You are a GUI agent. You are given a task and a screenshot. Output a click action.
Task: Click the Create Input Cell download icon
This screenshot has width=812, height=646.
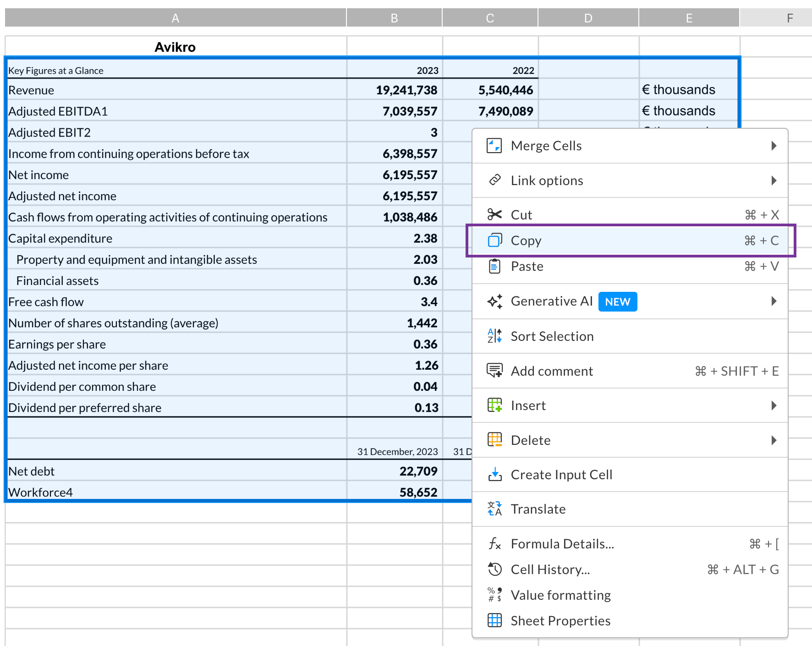(x=494, y=474)
